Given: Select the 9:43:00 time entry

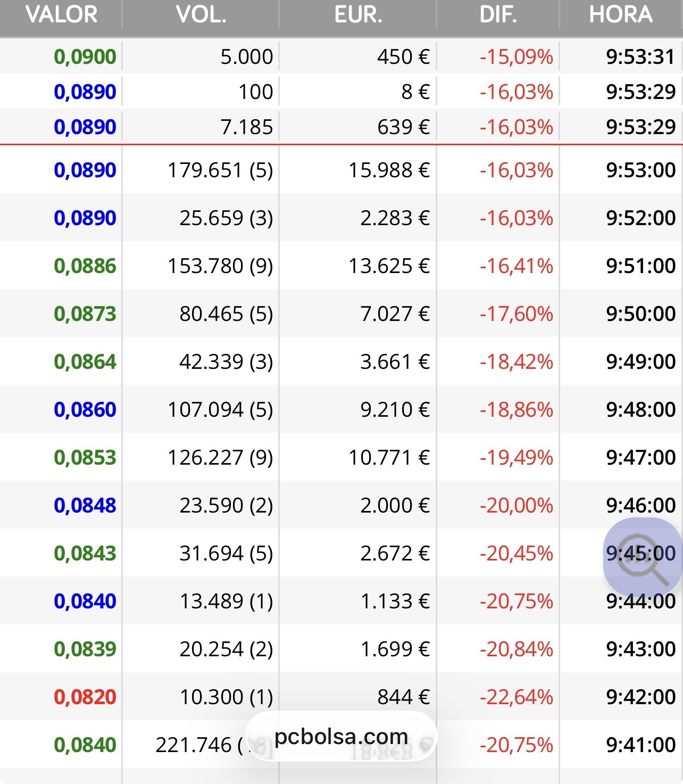Looking at the screenshot, I should coord(640,649).
